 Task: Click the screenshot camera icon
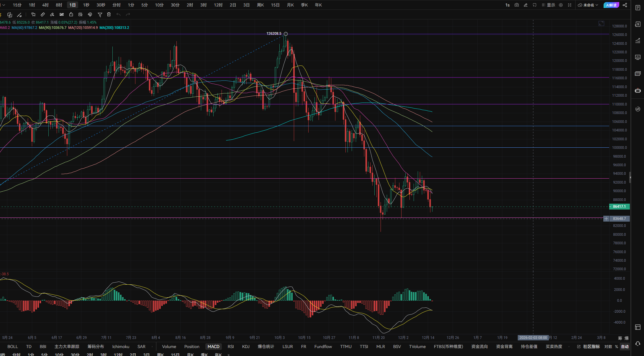click(517, 5)
